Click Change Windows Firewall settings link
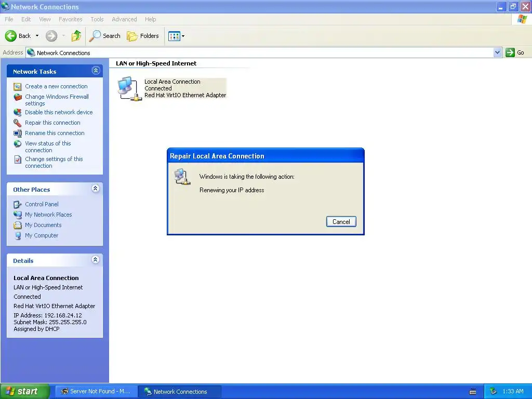Screen dimensions: 532x399 click(x=57, y=100)
